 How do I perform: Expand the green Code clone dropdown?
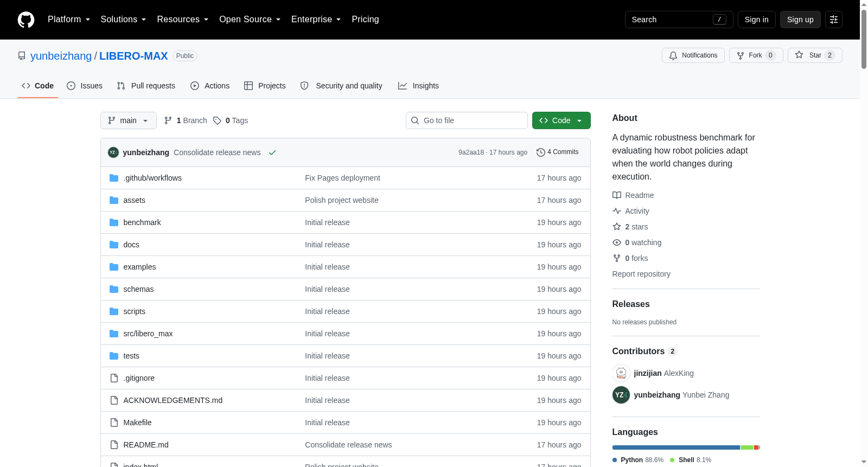coord(561,120)
